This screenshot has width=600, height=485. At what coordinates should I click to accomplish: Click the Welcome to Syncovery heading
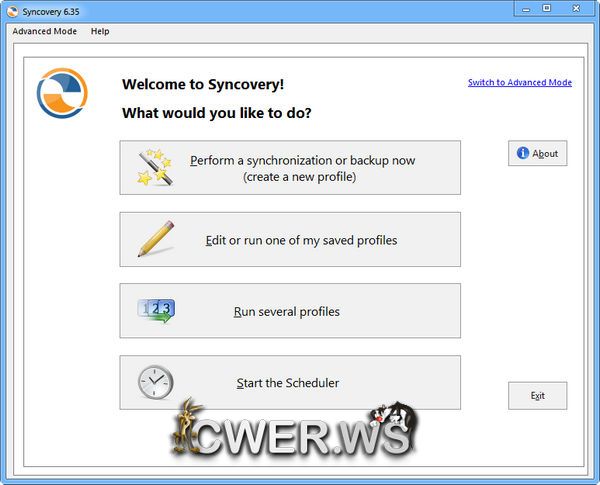(x=204, y=84)
